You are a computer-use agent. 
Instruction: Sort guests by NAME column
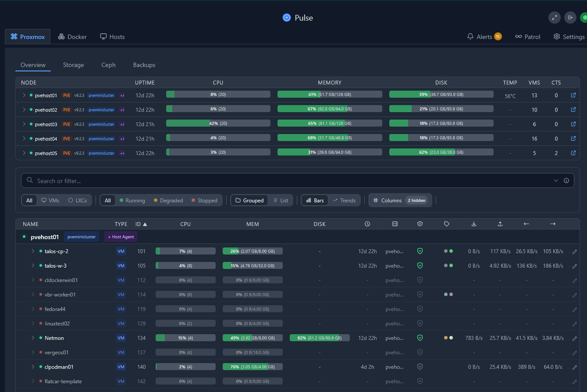pos(31,224)
